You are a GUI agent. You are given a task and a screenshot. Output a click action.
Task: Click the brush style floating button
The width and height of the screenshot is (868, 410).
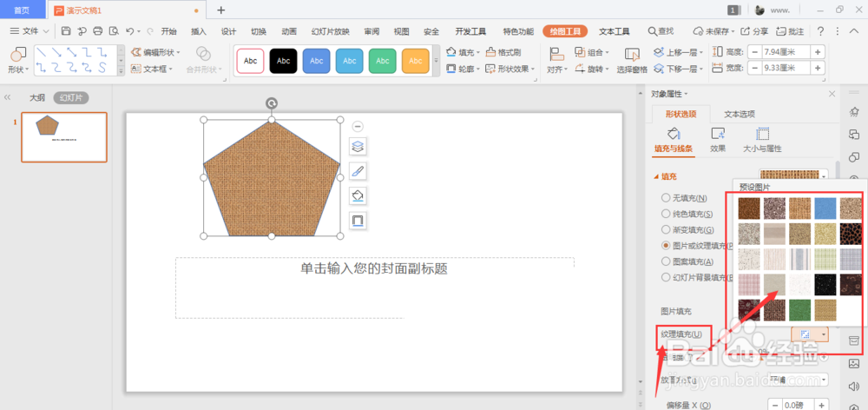click(358, 171)
